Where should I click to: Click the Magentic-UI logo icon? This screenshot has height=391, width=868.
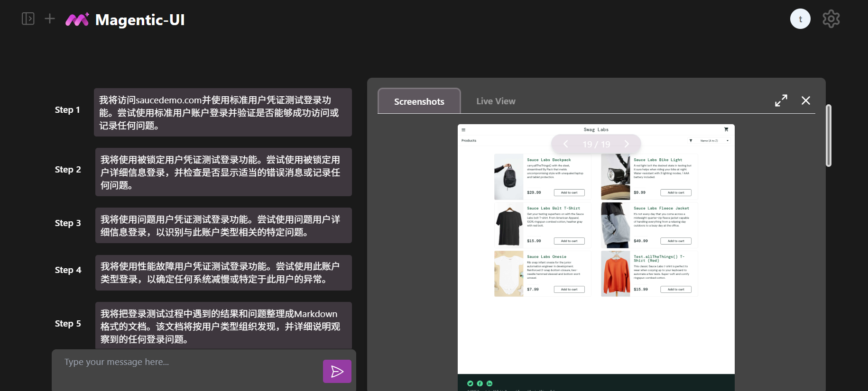click(77, 19)
